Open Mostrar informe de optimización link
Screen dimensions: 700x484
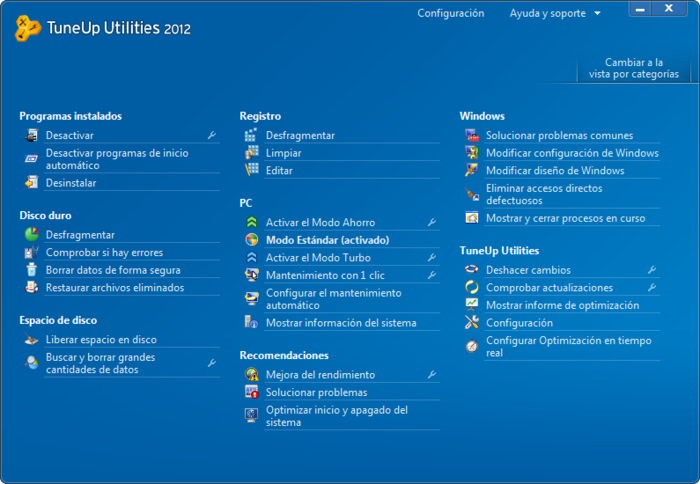click(562, 305)
